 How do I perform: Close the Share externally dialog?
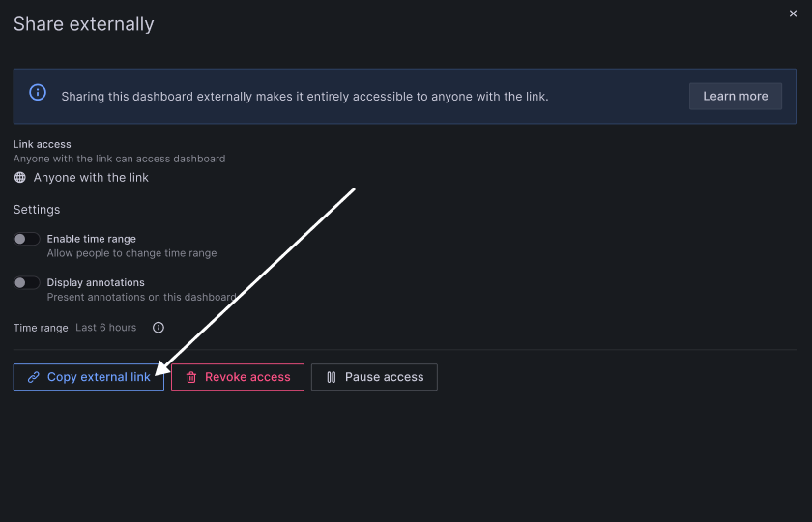tap(793, 14)
